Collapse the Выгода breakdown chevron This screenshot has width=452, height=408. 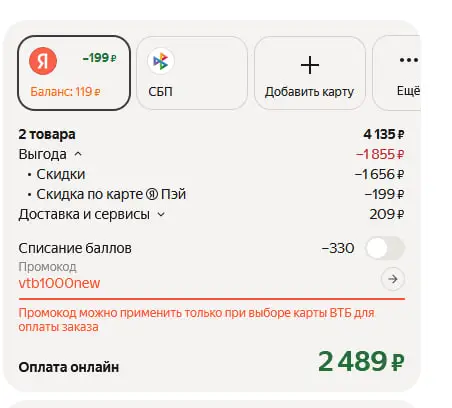coord(78,154)
